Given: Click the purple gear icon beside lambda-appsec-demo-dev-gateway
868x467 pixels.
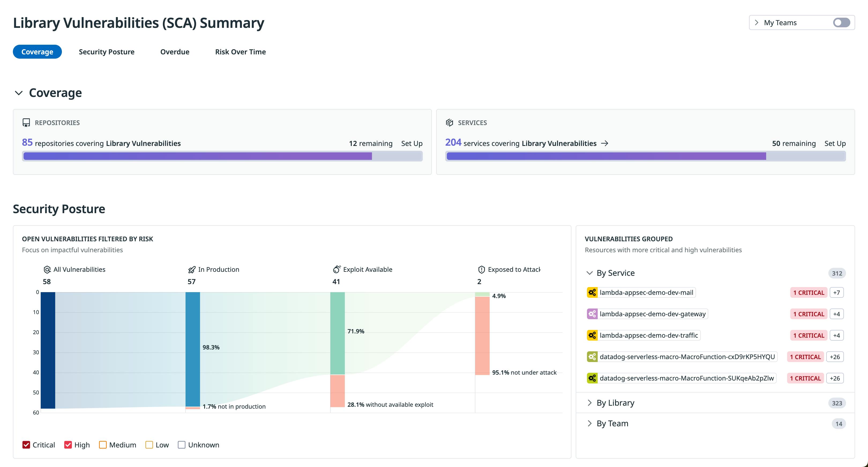Looking at the screenshot, I should pos(592,314).
